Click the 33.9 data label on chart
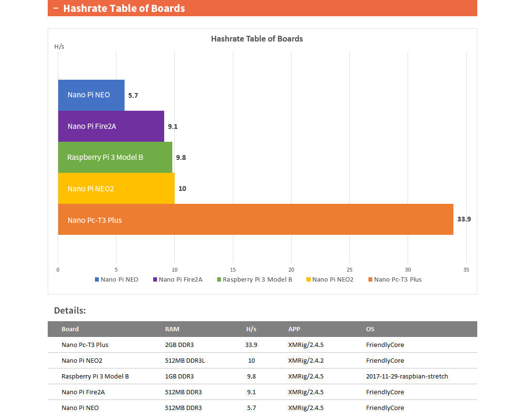The height and width of the screenshot is (420, 525). [x=464, y=220]
